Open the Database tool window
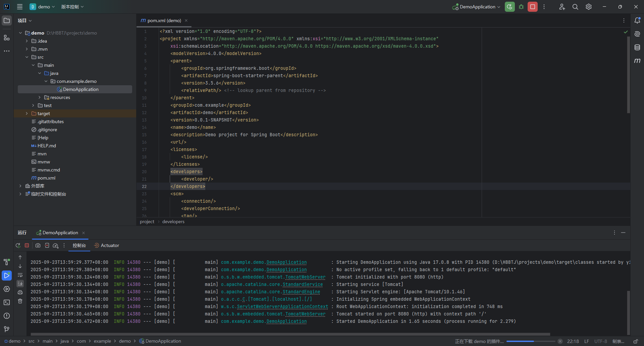This screenshot has height=346, width=644. [637, 47]
